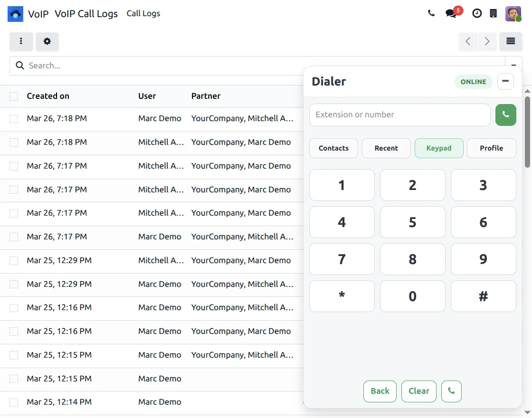Click the search magnifier in the search bar
This screenshot has height=418, width=532.
pos(19,65)
